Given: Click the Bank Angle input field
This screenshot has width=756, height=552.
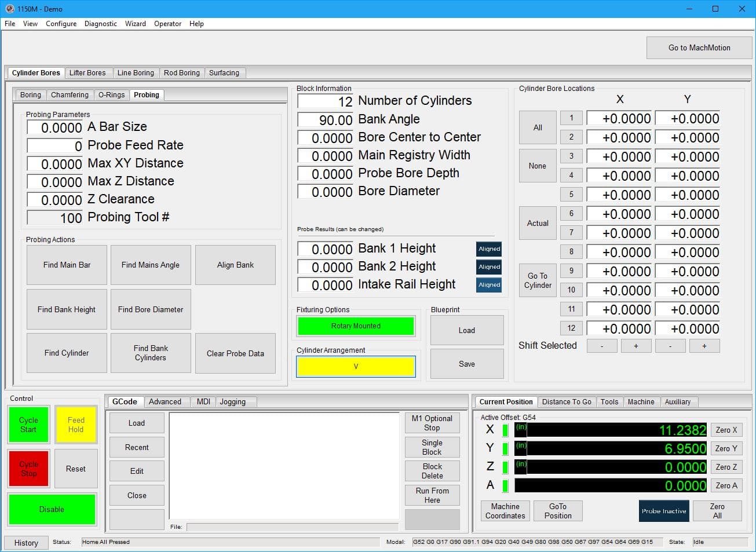Looking at the screenshot, I should pyautogui.click(x=324, y=119).
